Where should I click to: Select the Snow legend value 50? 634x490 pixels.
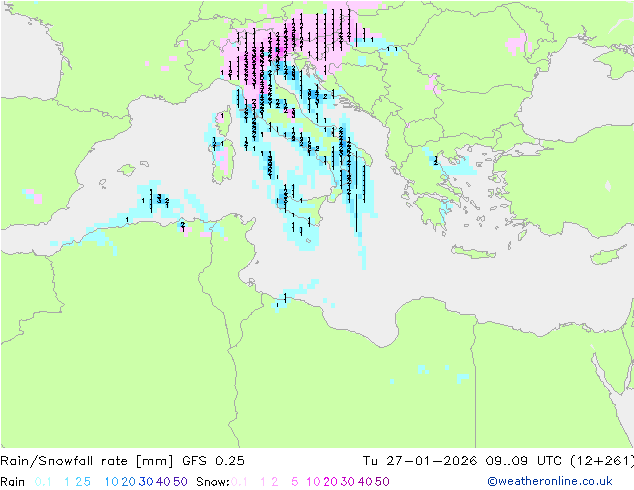382,482
